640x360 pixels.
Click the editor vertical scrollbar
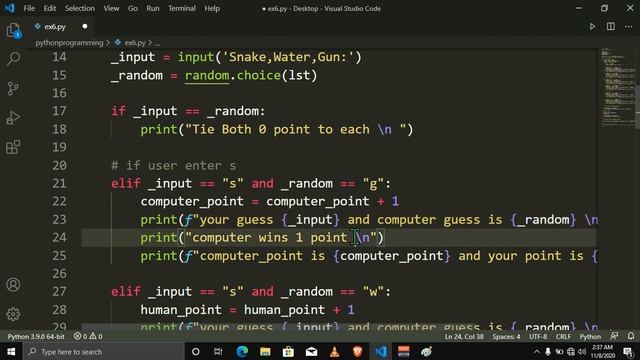click(637, 108)
